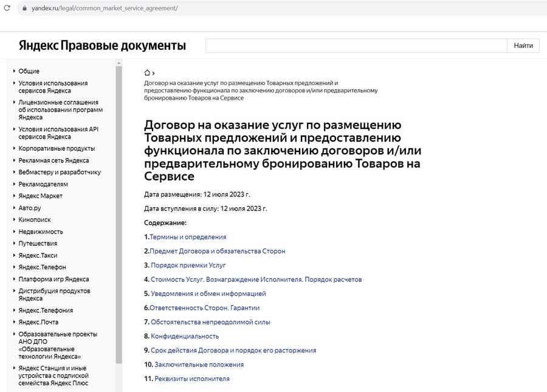
Task: Click the Найти search button
Action: pyautogui.click(x=523, y=46)
